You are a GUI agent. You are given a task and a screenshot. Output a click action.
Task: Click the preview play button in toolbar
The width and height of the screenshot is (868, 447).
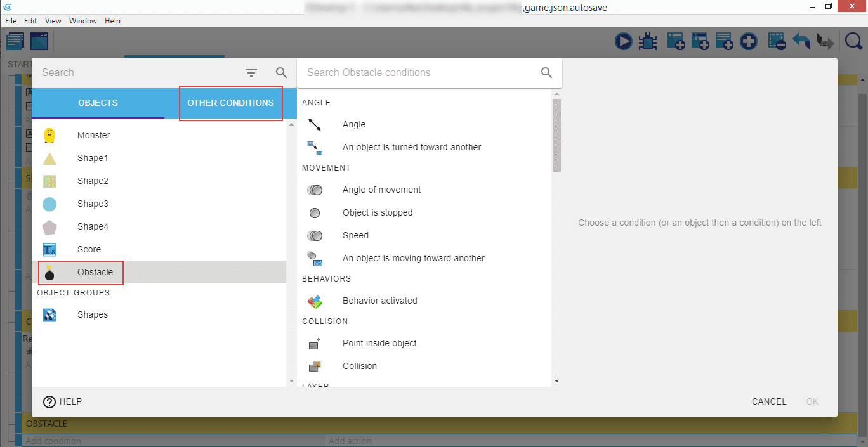pos(624,42)
